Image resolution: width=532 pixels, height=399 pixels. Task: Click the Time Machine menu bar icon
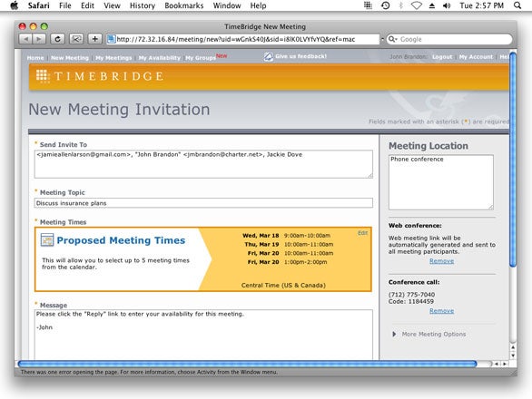(386, 5)
